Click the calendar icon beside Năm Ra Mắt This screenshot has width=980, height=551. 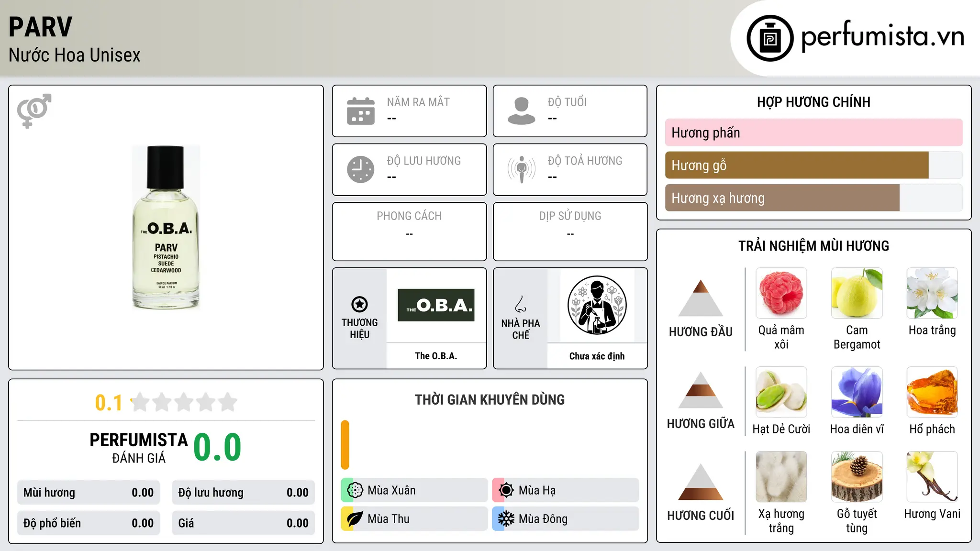[x=361, y=111]
